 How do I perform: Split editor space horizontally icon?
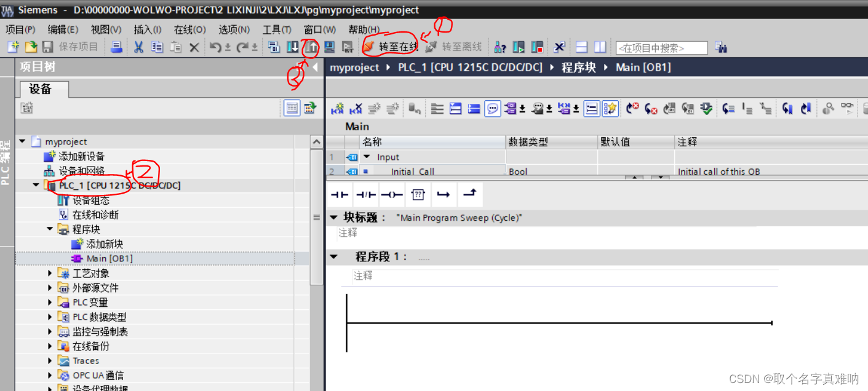(581, 47)
